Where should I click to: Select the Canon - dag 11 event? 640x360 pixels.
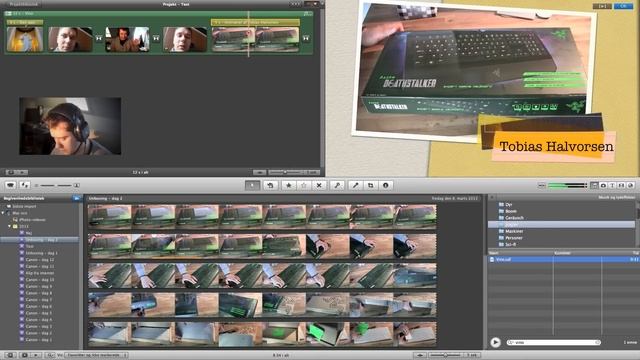[40, 266]
